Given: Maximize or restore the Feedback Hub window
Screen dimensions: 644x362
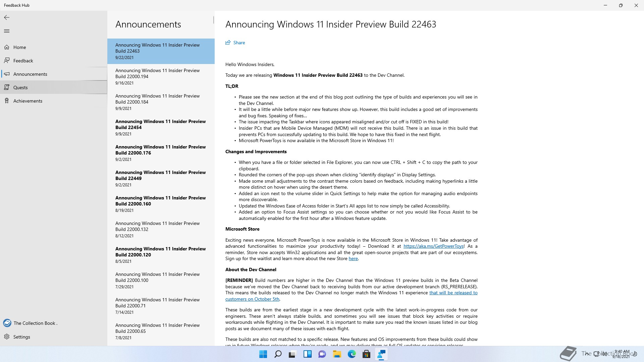Looking at the screenshot, I should click(621, 5).
